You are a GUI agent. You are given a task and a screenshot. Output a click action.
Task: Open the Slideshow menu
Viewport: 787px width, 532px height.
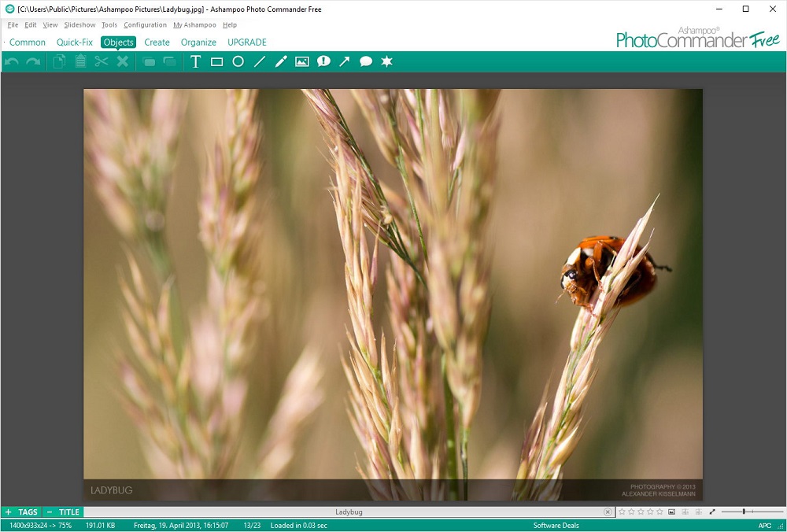[79, 24]
